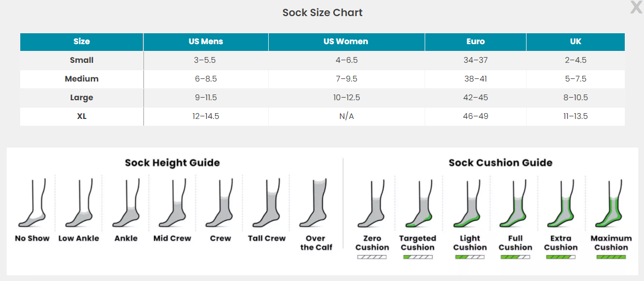Click the No Show sock icon
Viewport: 644px width, 281px height.
(32, 205)
